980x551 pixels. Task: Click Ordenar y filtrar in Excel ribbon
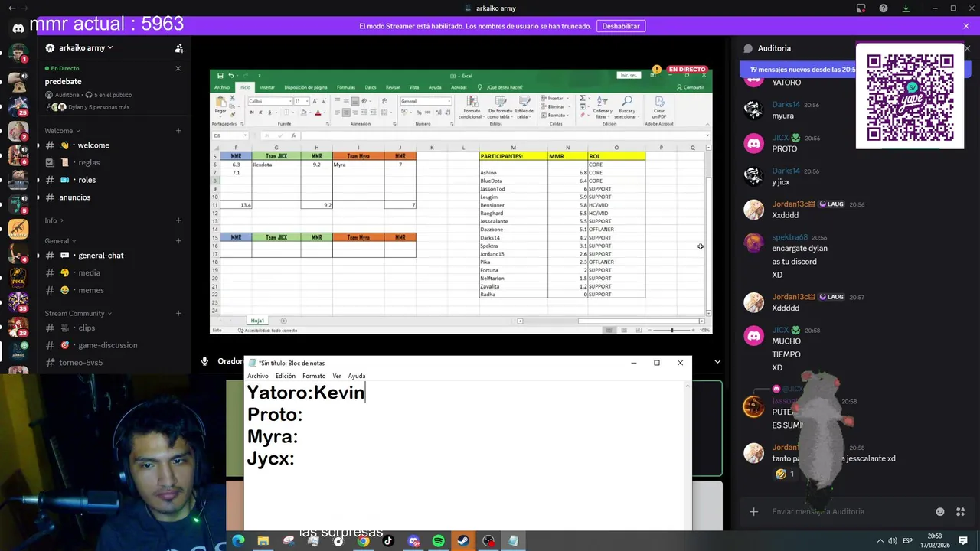pos(603,107)
